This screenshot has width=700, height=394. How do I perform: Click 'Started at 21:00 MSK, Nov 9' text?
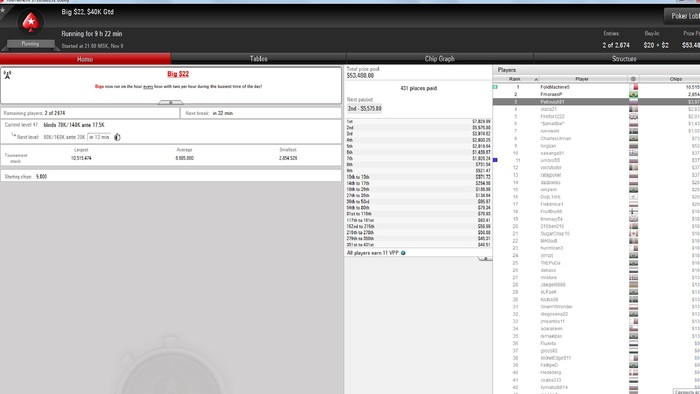point(92,46)
